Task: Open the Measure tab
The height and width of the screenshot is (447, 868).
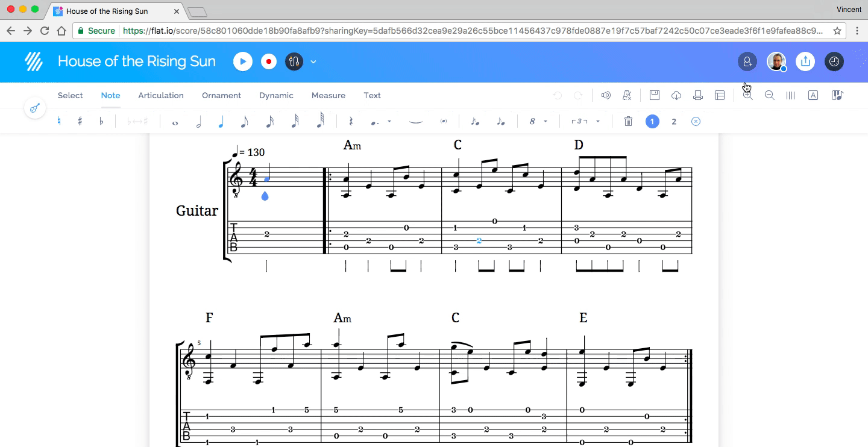Action: [329, 95]
